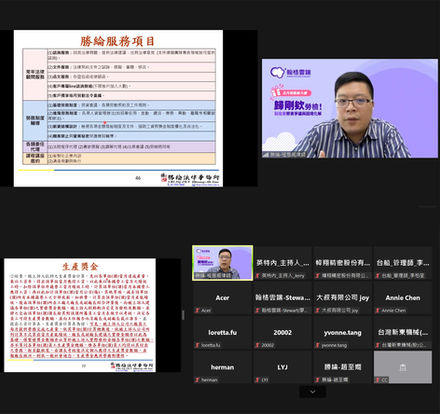Screen dimensions: 440x414
Task: Click the '勝綸-趙至熙' participant name
Action: (343, 367)
